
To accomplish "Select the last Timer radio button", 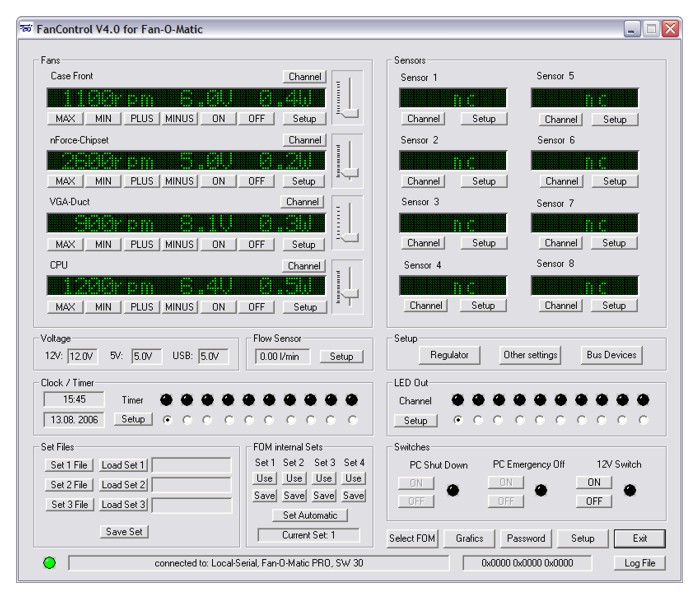I will pos(351,420).
